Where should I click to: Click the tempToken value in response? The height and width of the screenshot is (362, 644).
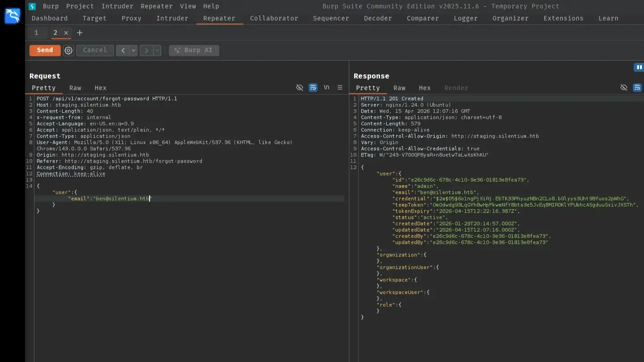[534, 205]
